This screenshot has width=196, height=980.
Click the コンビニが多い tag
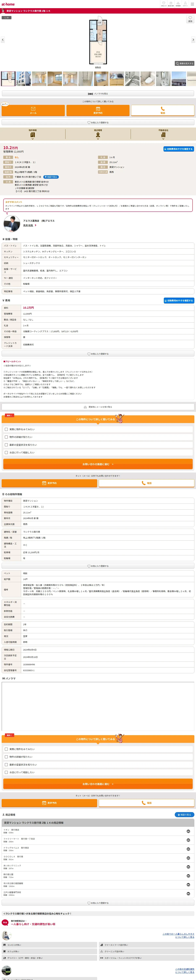49,945
